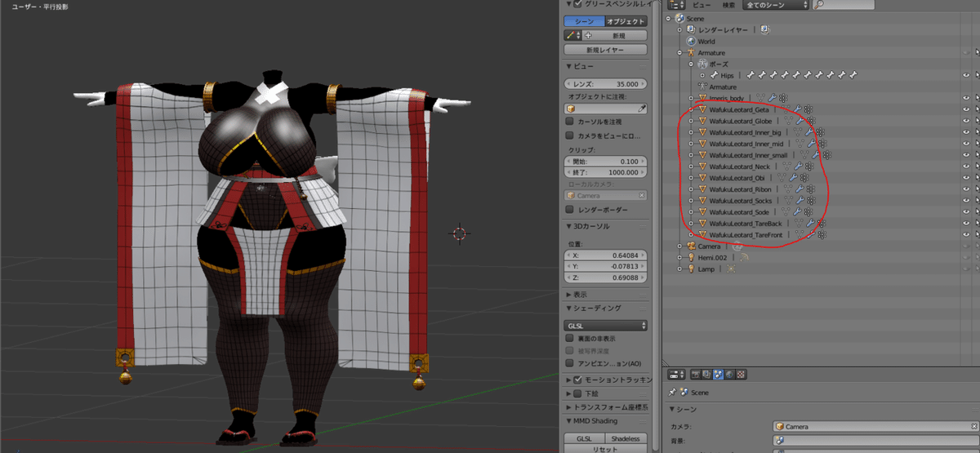Click the World globe icon in the outliner
This screenshot has height=453, width=980.
pos(691,41)
